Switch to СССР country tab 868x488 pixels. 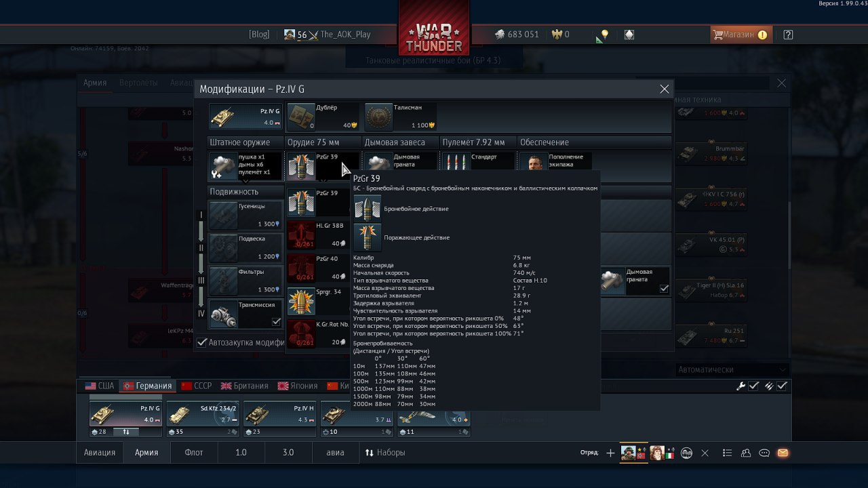coord(197,386)
